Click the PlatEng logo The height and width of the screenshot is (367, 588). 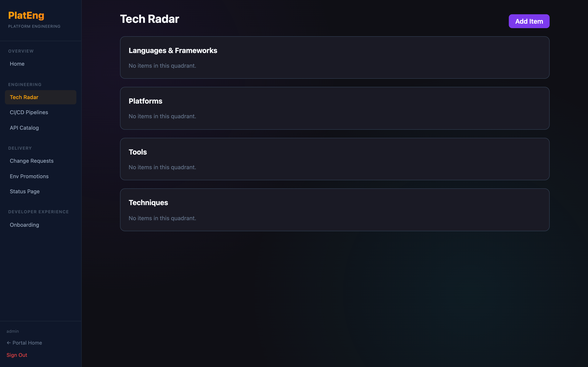(26, 15)
